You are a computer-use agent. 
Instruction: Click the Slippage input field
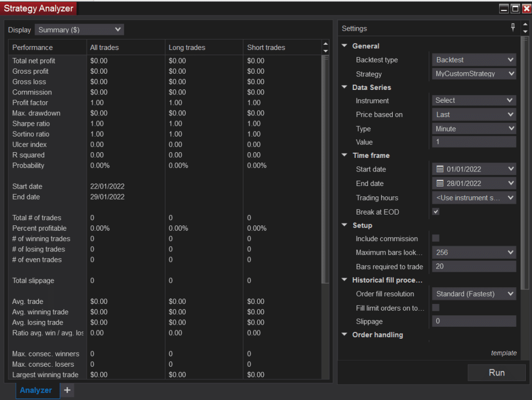click(473, 321)
